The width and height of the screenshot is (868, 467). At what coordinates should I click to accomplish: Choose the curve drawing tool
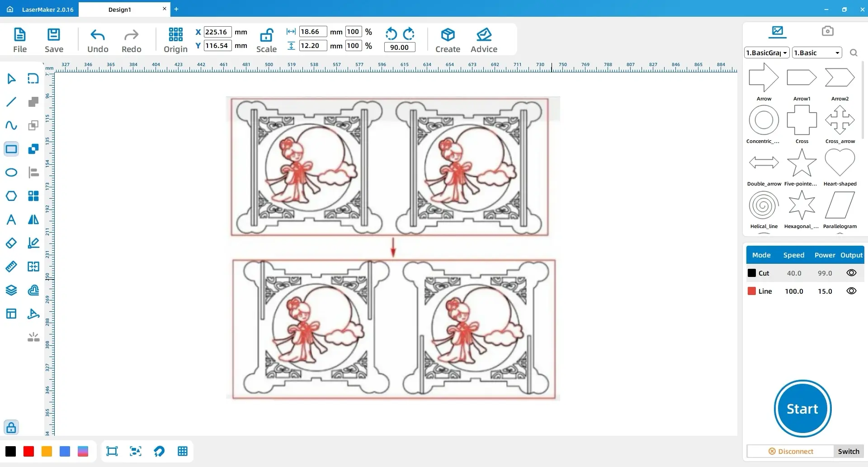tap(11, 125)
